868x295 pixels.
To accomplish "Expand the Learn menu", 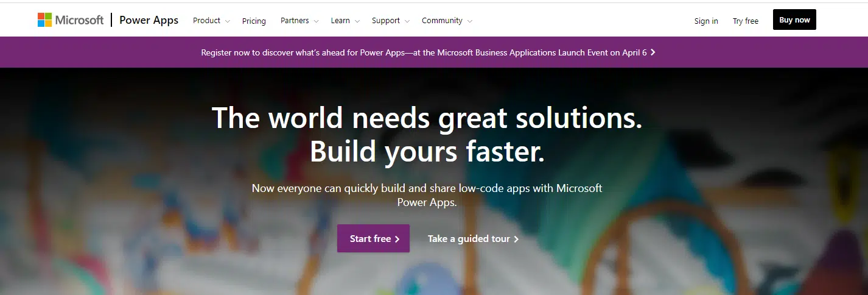I will pos(345,21).
